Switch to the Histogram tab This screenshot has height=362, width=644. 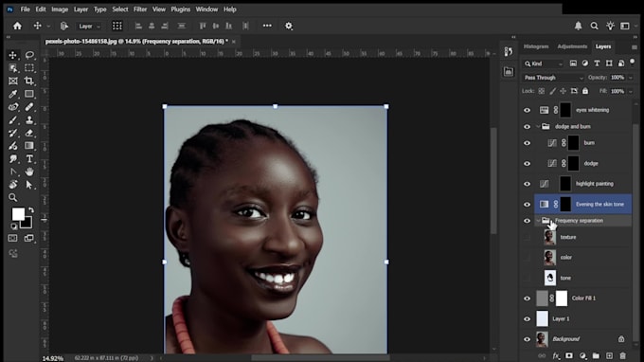pos(536,46)
